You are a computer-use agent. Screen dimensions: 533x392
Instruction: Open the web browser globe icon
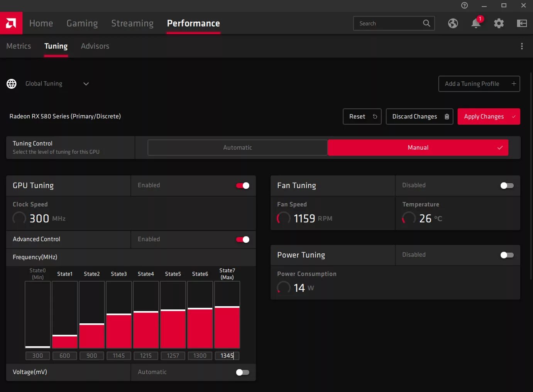[453, 23]
